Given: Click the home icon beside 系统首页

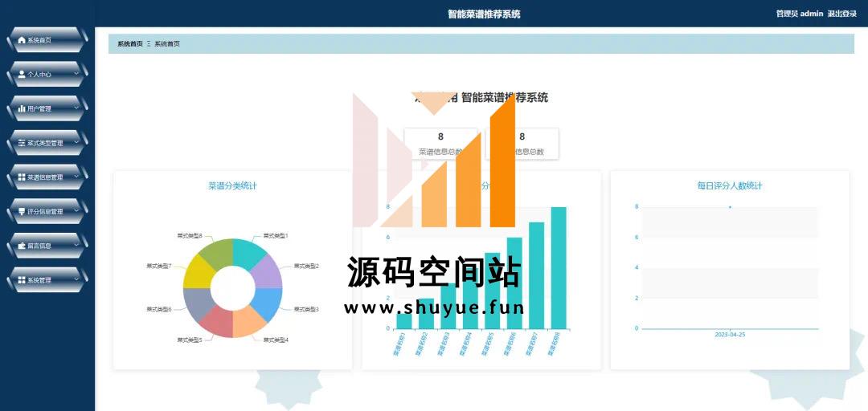Looking at the screenshot, I should click(x=22, y=40).
